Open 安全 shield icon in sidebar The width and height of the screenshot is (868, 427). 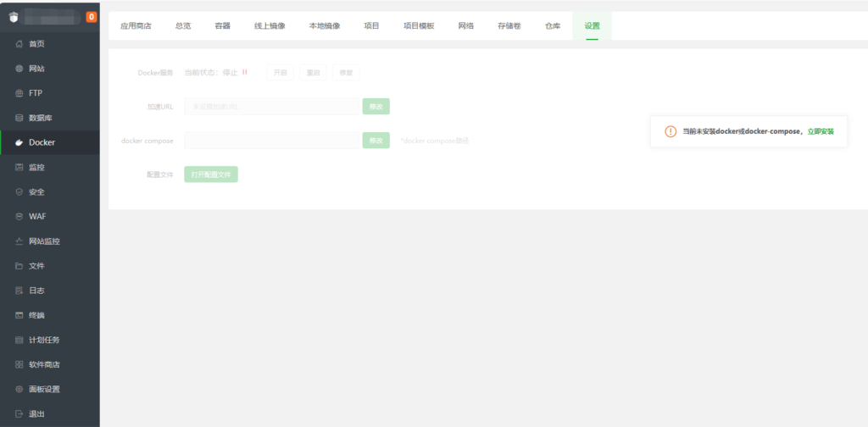click(19, 191)
